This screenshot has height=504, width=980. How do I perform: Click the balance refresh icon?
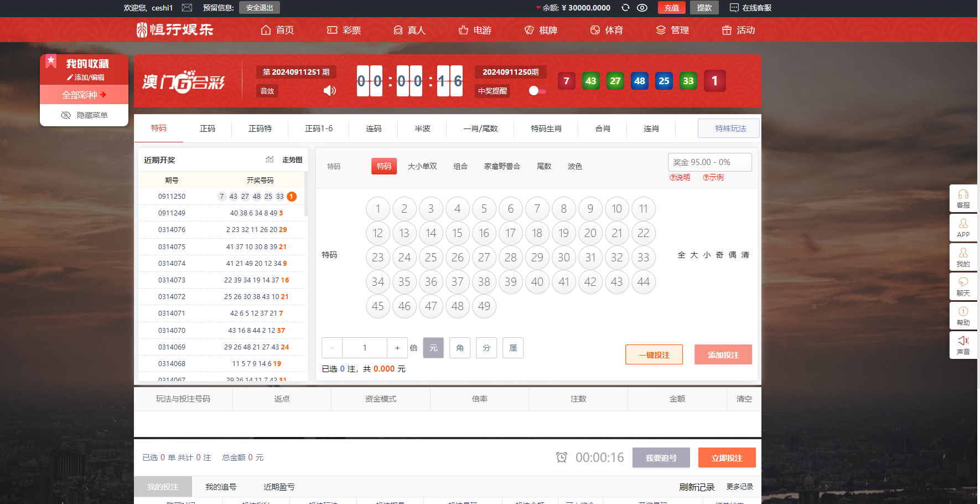(625, 8)
